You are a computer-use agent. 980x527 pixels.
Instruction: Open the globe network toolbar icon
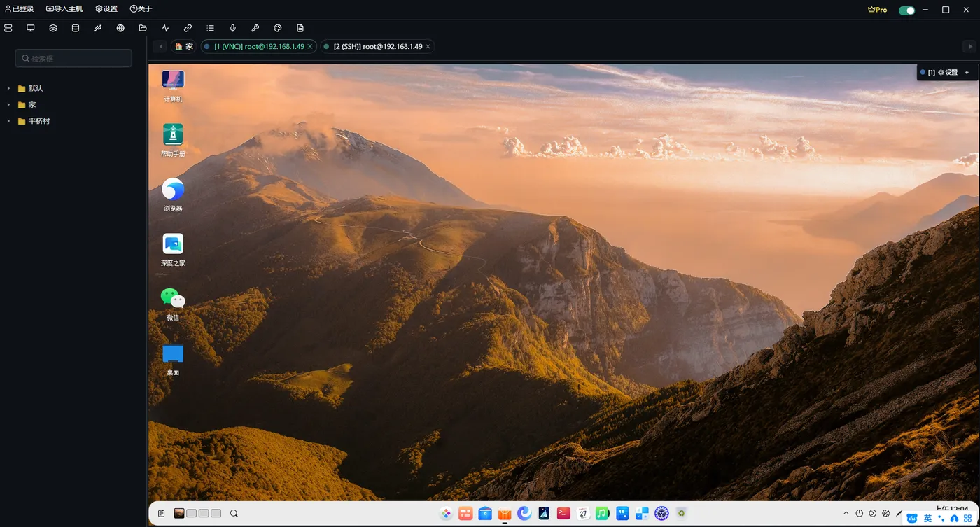[120, 28]
